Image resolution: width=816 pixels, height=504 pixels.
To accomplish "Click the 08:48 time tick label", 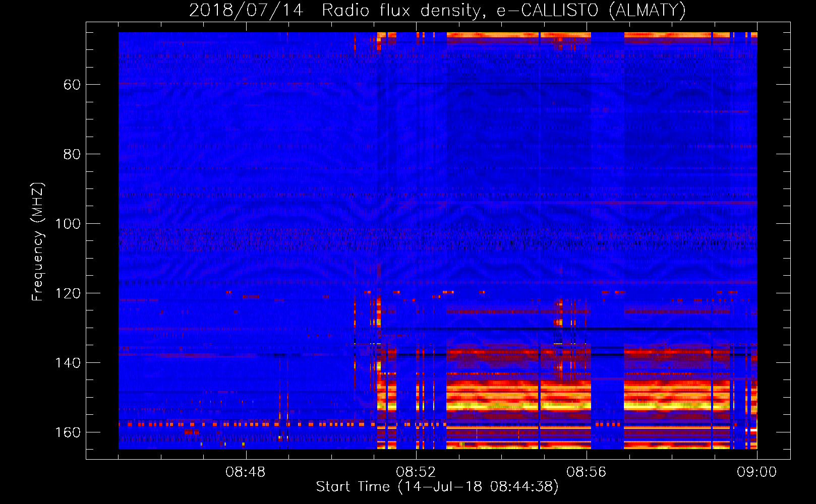I will click(x=246, y=472).
